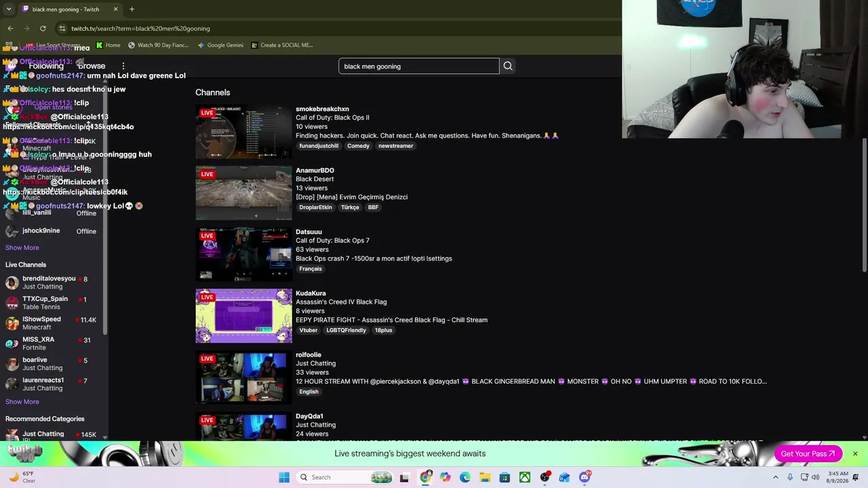
Task: Click the Twitch search input field
Action: tap(418, 66)
